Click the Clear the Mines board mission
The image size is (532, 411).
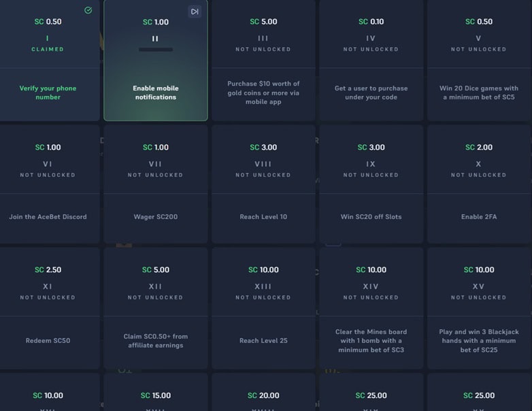tap(371, 308)
